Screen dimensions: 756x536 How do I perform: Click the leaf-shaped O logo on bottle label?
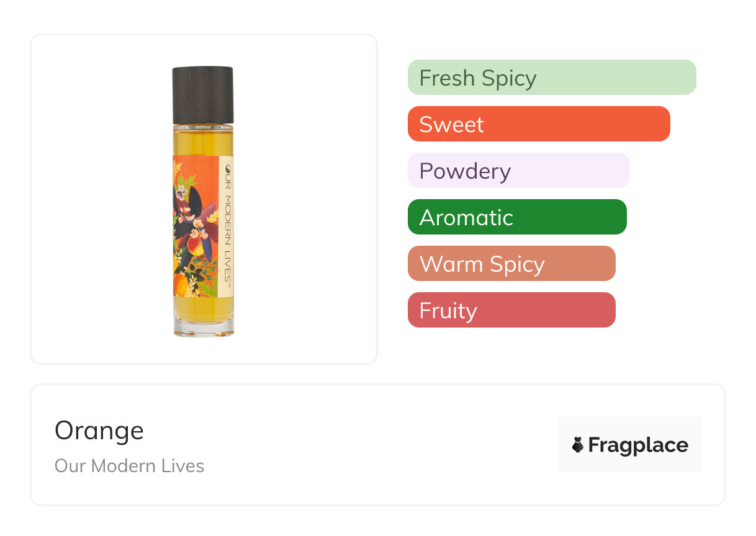coord(228,167)
